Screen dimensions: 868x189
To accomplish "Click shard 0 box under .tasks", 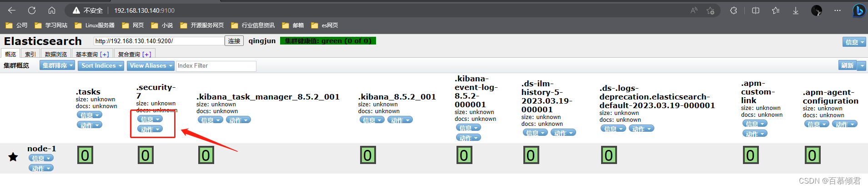I will click(x=85, y=155).
